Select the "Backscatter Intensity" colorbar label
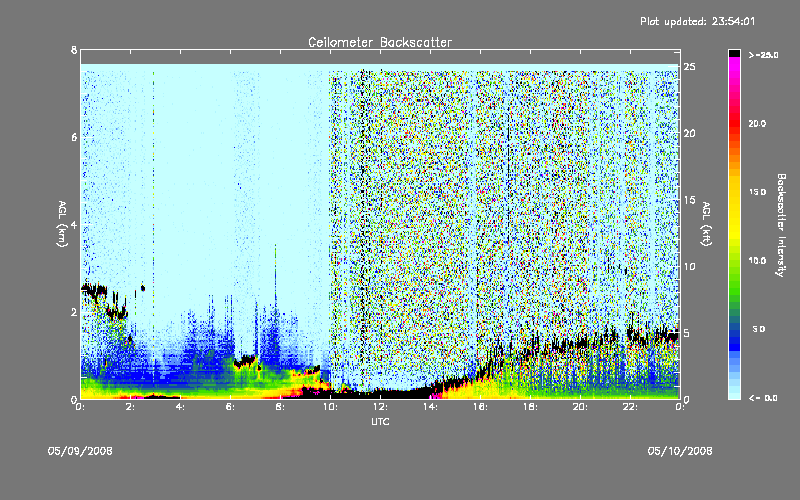 [781, 225]
